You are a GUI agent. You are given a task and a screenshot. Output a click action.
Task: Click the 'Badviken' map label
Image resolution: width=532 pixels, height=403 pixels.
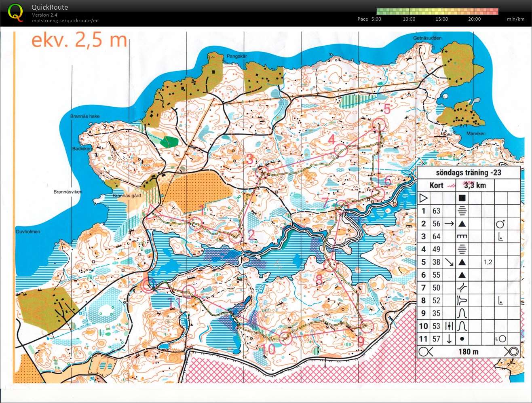tap(82, 149)
